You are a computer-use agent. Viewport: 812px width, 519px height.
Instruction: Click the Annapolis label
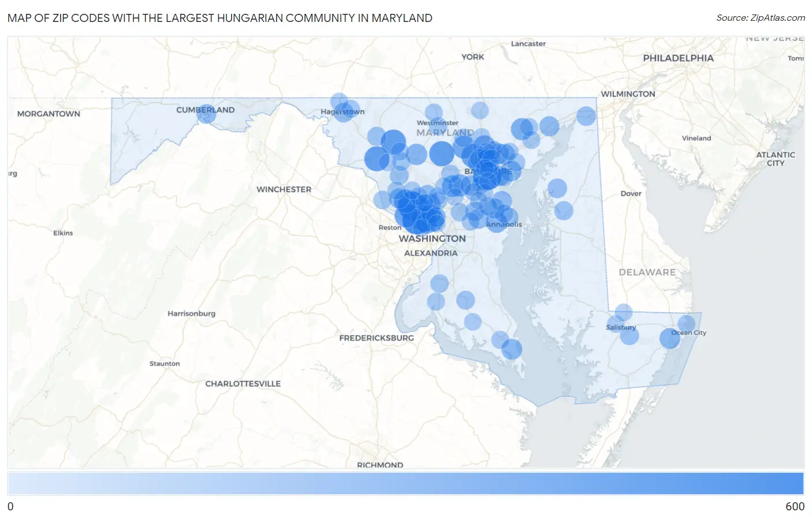[x=504, y=225]
